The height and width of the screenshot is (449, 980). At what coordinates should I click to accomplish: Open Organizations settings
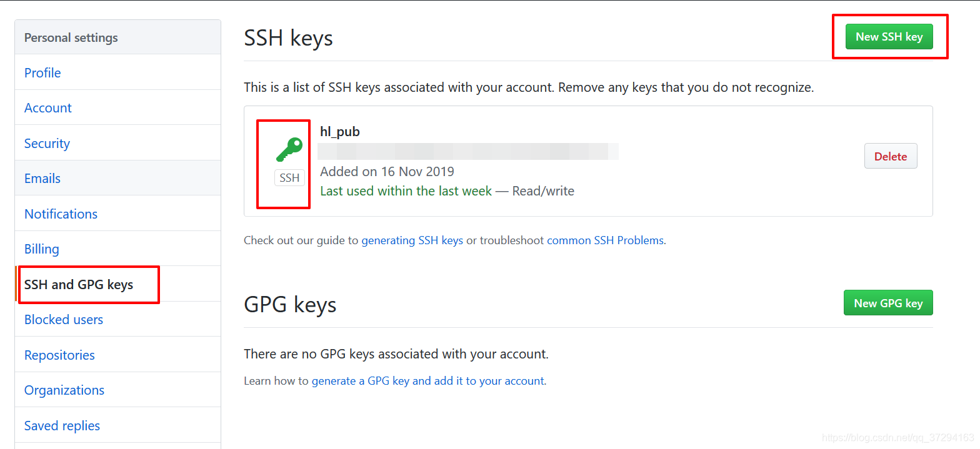pyautogui.click(x=64, y=390)
